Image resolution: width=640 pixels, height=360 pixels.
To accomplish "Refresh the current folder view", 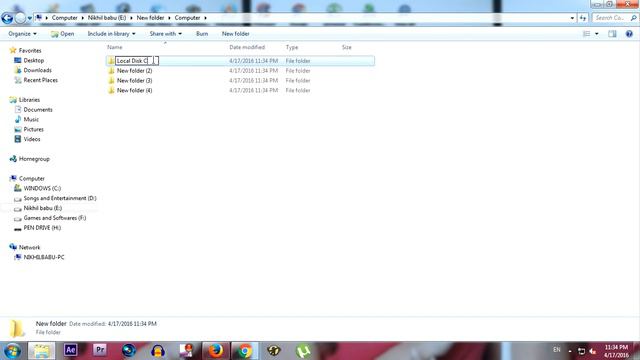I will tap(582, 18).
